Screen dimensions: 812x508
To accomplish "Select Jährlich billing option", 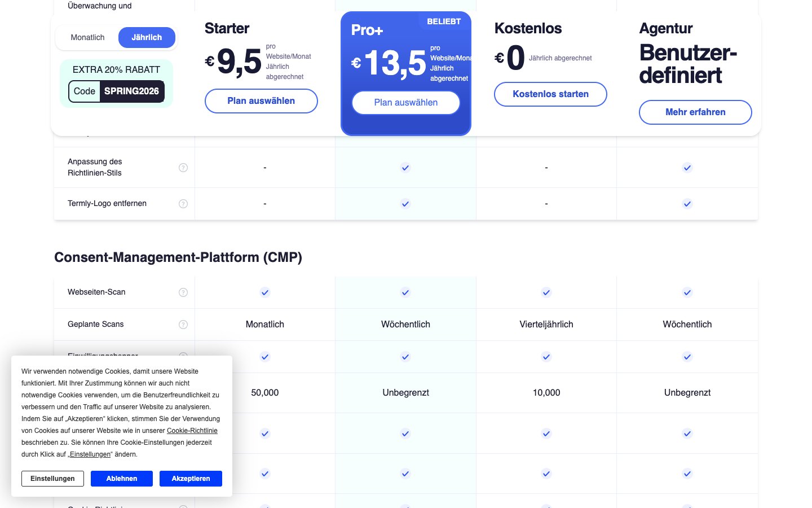I will pyautogui.click(x=147, y=38).
